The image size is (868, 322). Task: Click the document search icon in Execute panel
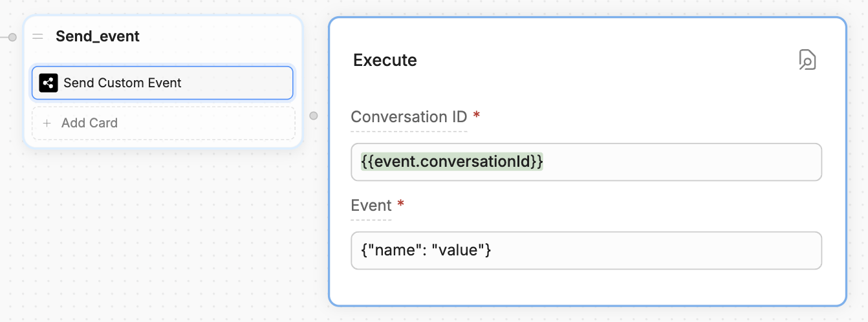pos(807,59)
